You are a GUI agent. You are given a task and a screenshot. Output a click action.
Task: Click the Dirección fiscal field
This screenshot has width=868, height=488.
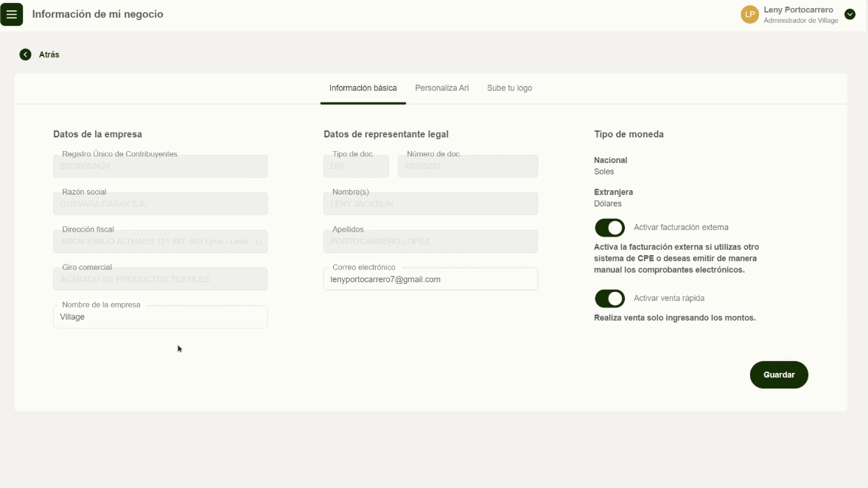point(161,242)
